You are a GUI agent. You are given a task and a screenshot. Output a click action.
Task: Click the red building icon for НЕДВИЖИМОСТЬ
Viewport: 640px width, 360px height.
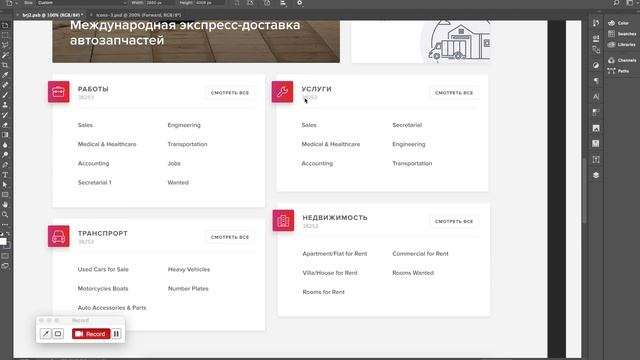coord(283,220)
